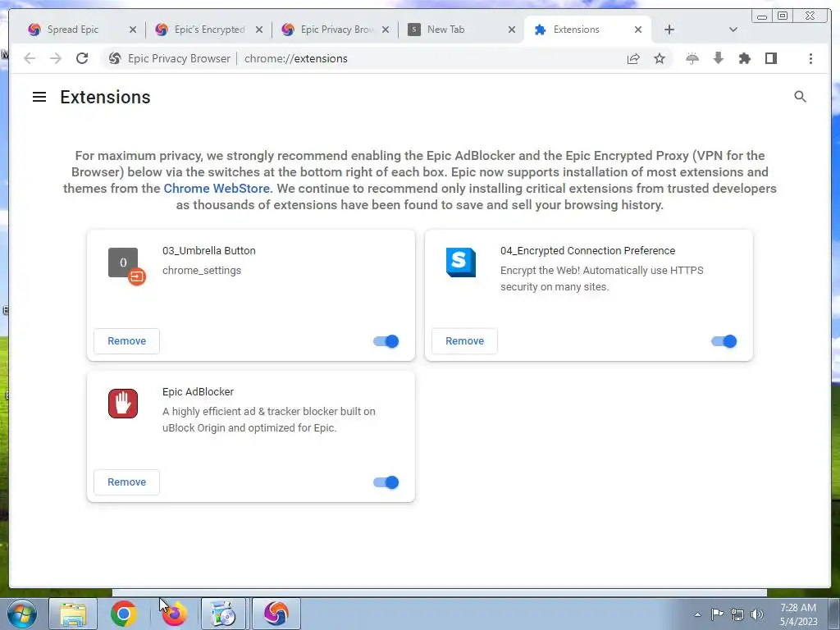Close the New Tab tab
The width and height of the screenshot is (840, 630).
512,30
